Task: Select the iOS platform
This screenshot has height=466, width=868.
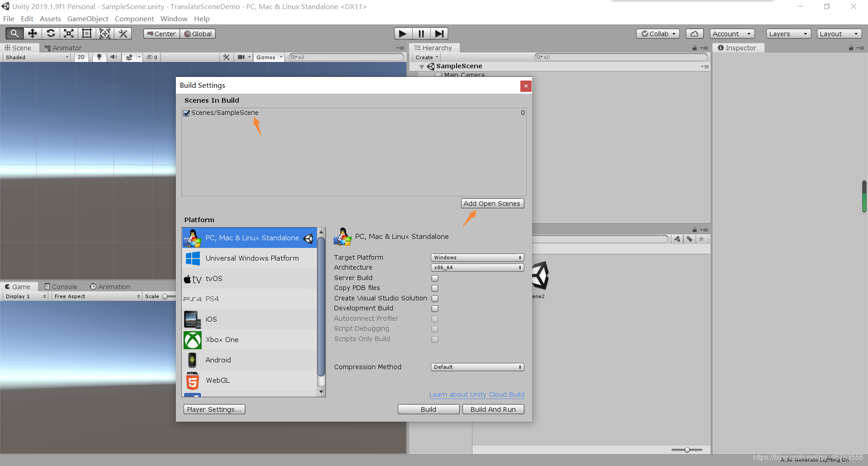Action: tap(250, 319)
